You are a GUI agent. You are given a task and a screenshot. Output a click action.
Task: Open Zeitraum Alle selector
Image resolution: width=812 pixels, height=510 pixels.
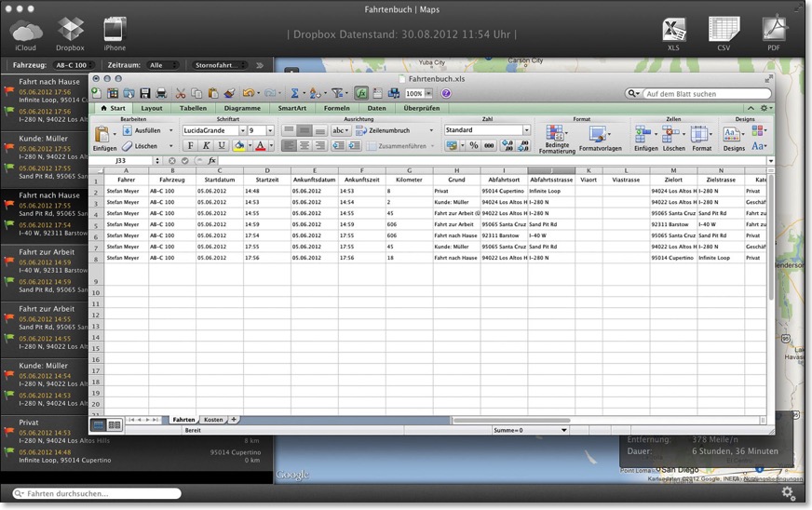[x=162, y=65]
